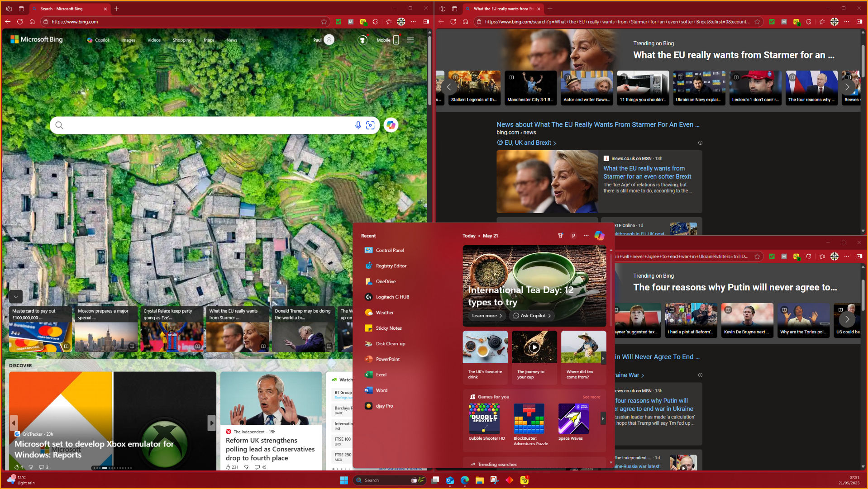Image resolution: width=868 pixels, height=489 pixels.
Task: Open Settings and more in left Edge window
Action: point(413,22)
